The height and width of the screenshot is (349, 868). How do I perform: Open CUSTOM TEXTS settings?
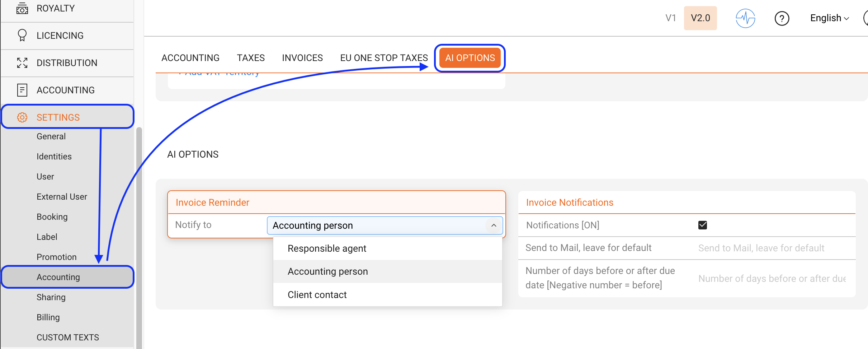click(x=68, y=338)
